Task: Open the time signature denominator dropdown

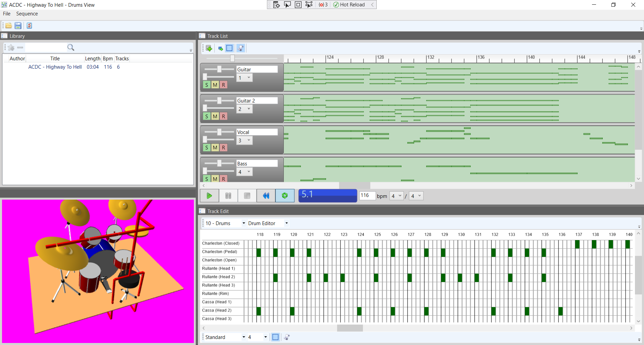Action: tap(416, 196)
